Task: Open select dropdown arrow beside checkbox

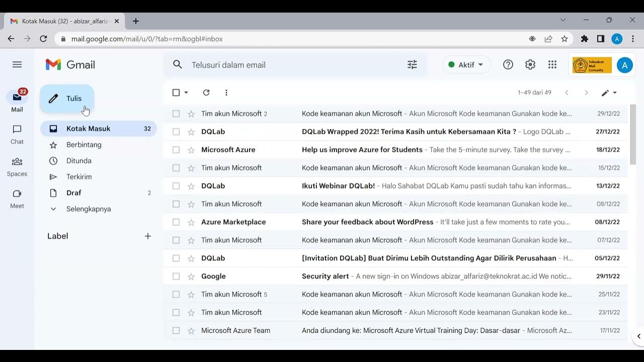Action: (186, 93)
